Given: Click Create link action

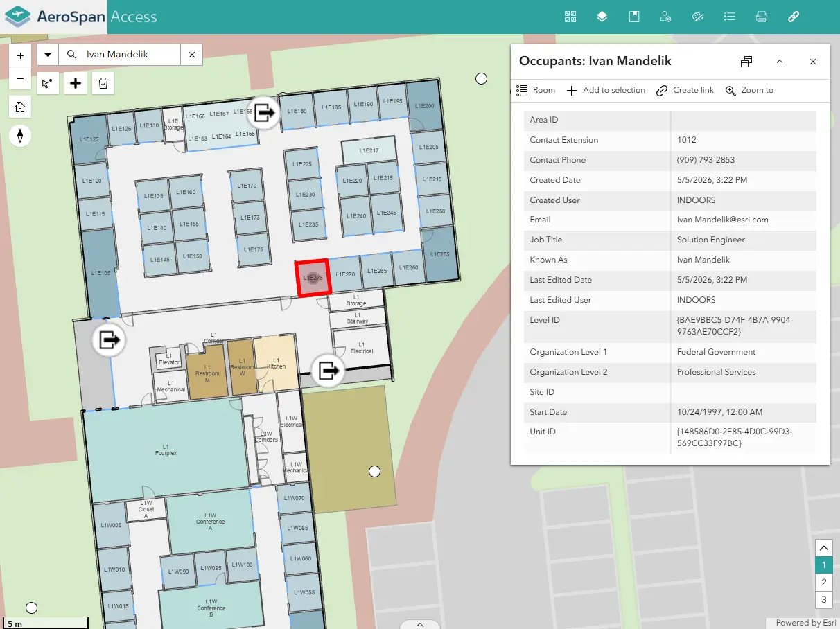Looking at the screenshot, I should 685,90.
